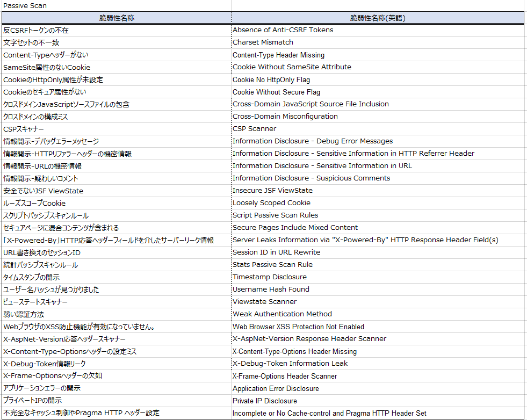Select cell 'X-Frame-Options Header Scanner'
The image size is (527, 420).
pyautogui.click(x=378, y=376)
